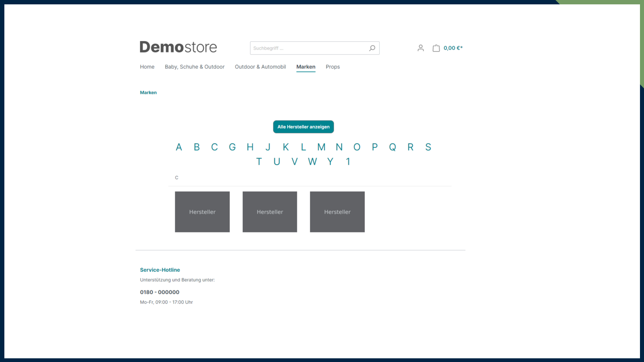Filter manufacturers by letter W

tap(312, 162)
